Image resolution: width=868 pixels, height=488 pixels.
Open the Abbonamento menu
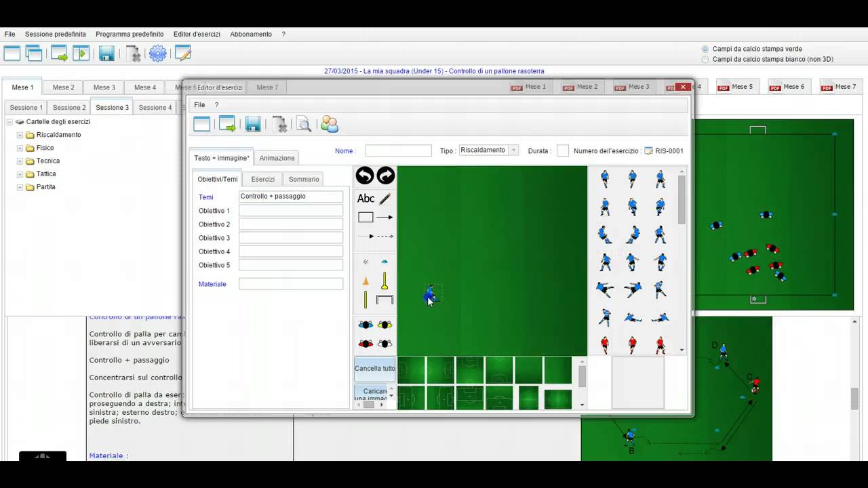(x=251, y=34)
